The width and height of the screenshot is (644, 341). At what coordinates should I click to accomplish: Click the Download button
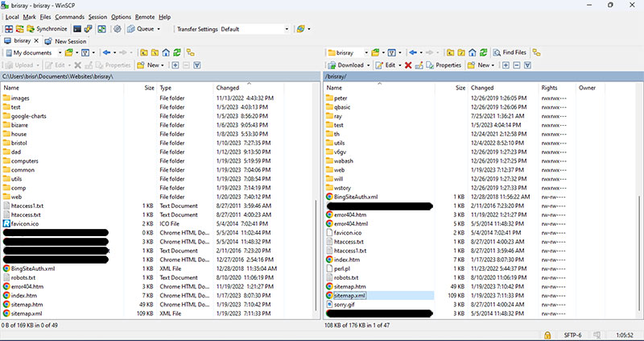click(x=346, y=65)
